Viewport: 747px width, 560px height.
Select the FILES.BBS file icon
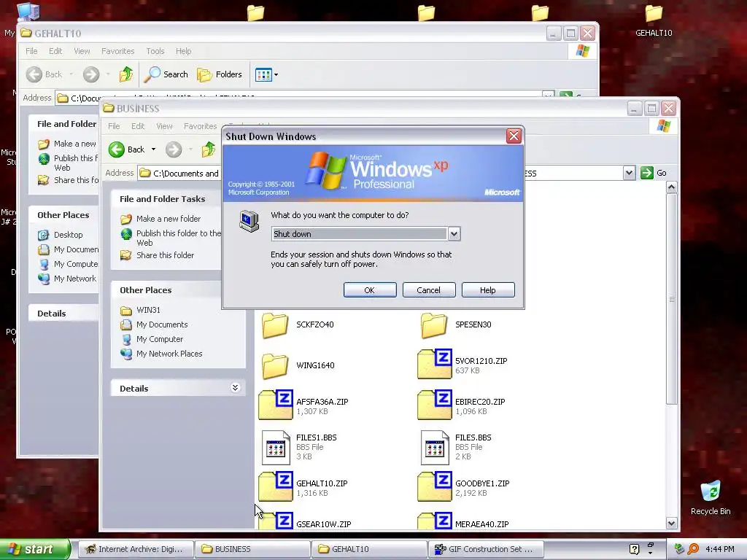[x=435, y=448]
